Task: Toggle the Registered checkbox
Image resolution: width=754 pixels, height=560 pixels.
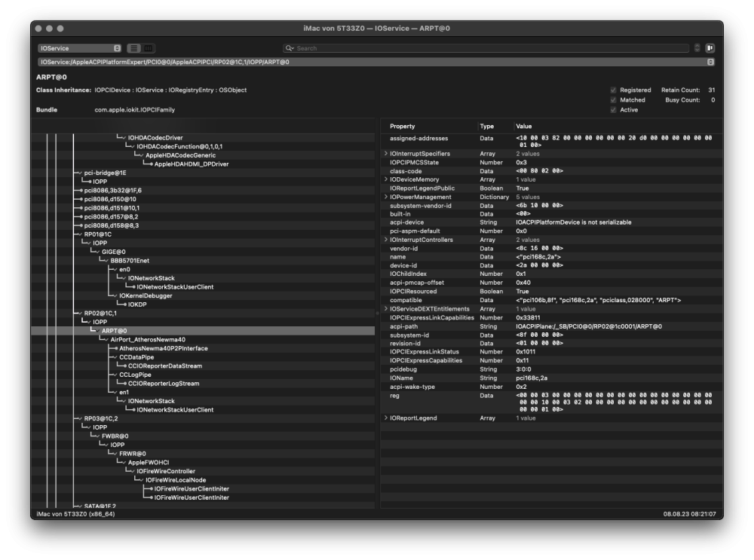Action: point(613,90)
